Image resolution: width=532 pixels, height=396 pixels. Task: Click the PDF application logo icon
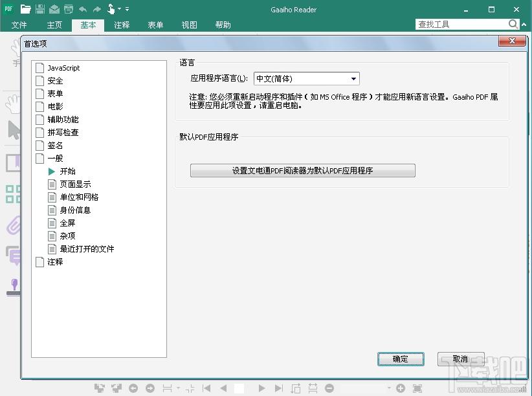8,9
